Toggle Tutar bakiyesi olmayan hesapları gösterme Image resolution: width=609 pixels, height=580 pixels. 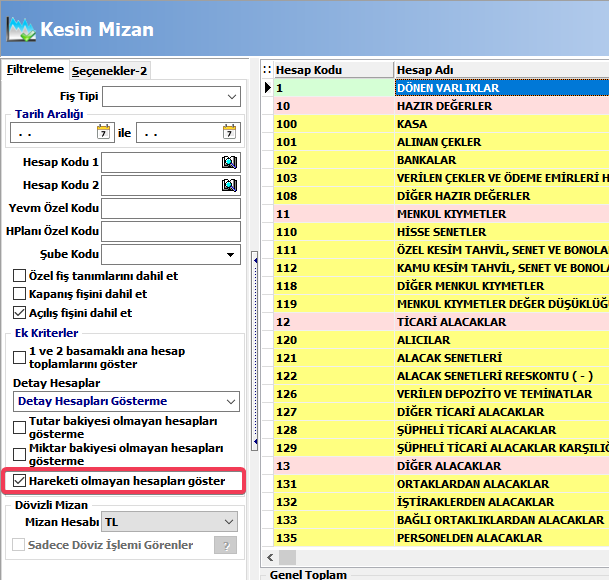(19, 427)
